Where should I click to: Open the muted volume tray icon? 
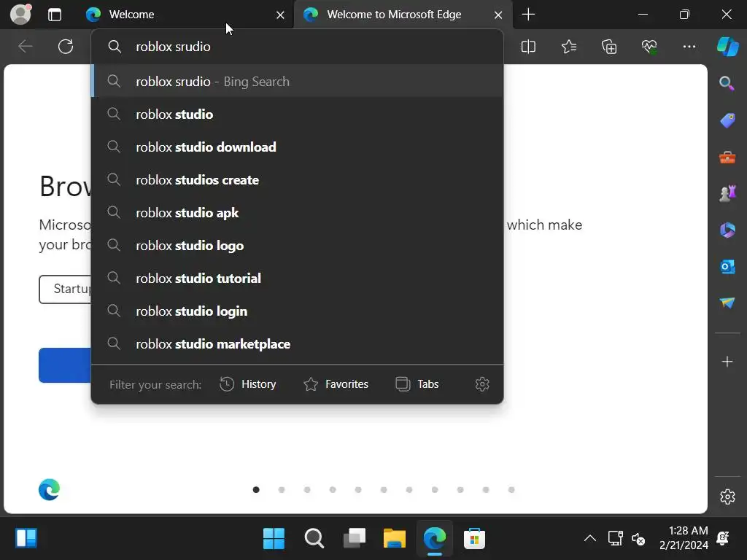(638, 539)
